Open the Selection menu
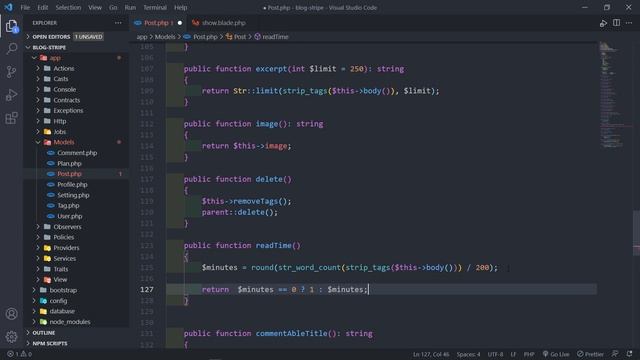640x360 pixels. pyautogui.click(x=68, y=7)
